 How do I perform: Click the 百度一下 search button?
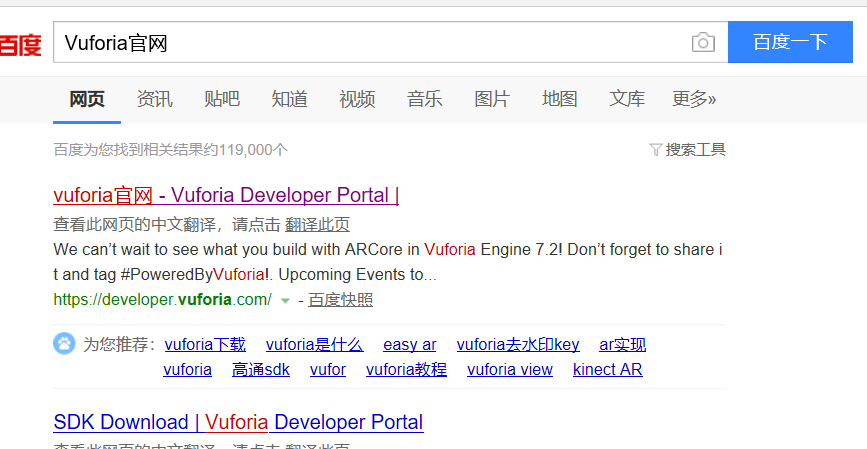[x=790, y=42]
